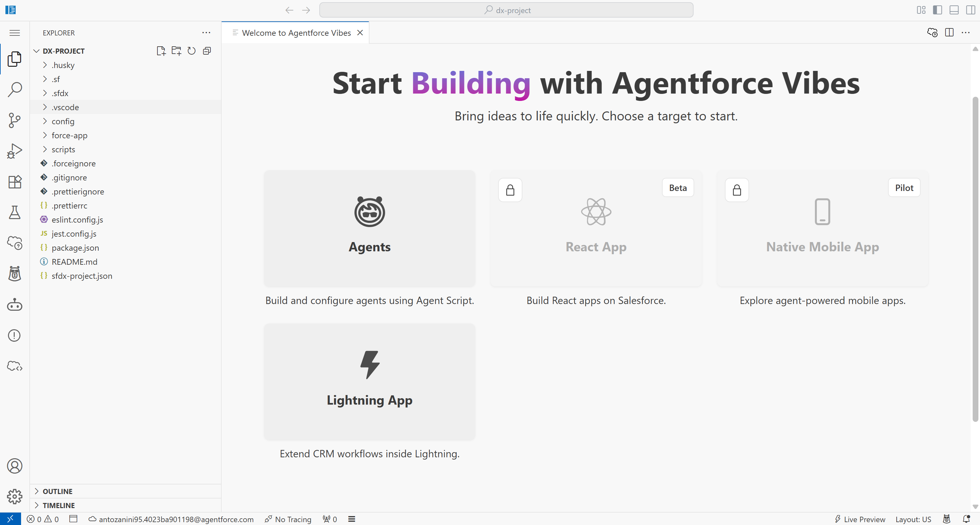The width and height of the screenshot is (980, 525).
Task: Open the Manage settings gear
Action: tap(14, 497)
